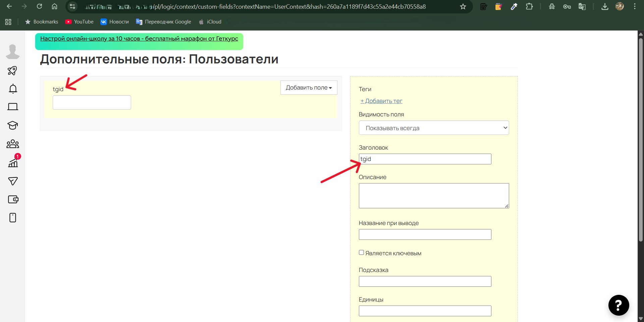Select the rocket marketing icon in the sidebar
The width and height of the screenshot is (644, 322).
[12, 71]
